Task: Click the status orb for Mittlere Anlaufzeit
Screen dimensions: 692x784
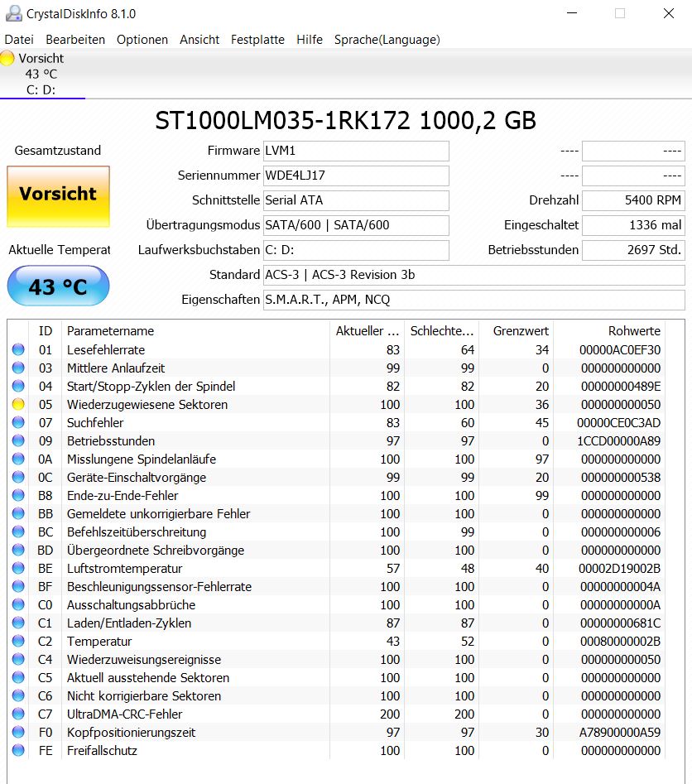Action: (18, 368)
